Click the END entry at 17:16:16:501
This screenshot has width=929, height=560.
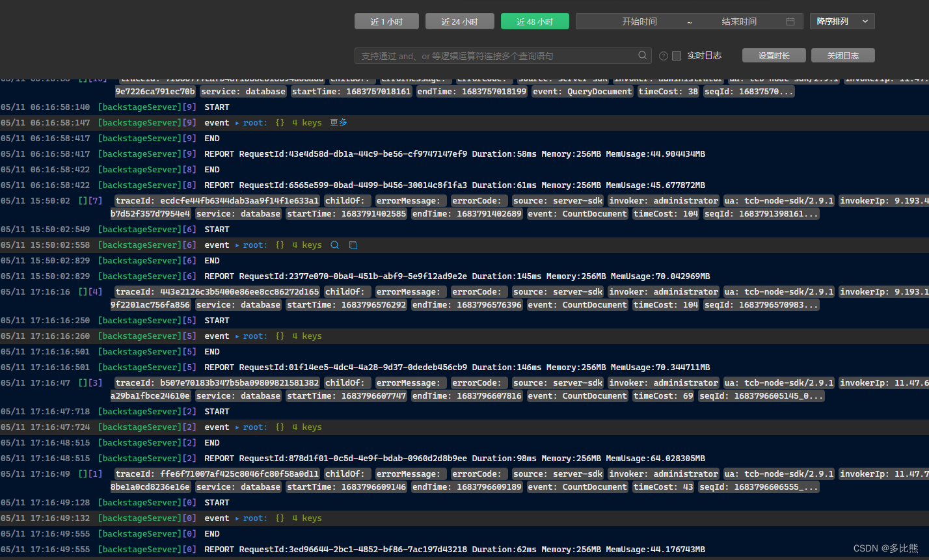click(x=212, y=352)
